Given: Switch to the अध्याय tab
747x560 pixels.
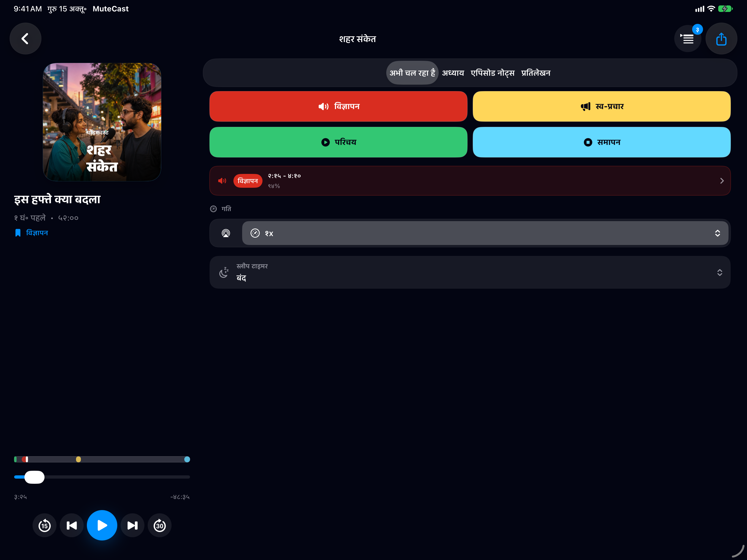Looking at the screenshot, I should click(x=453, y=73).
